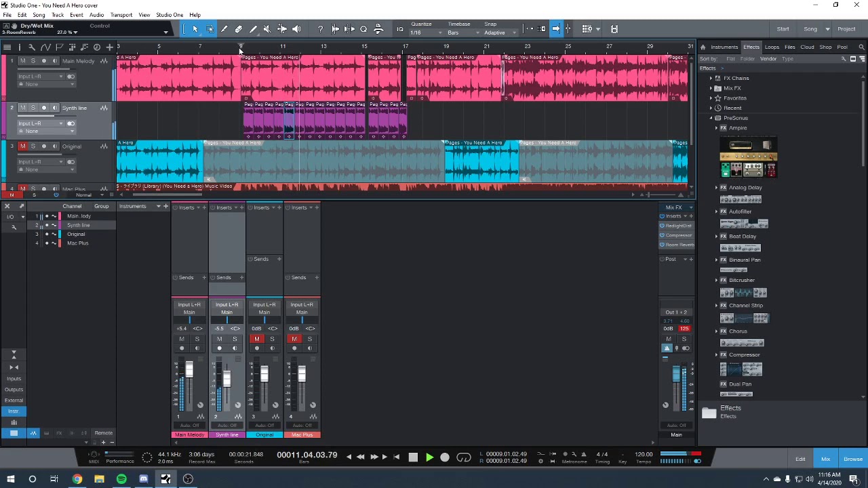Open the Start page button
Screen dimensions: 868x488
tap(783, 29)
